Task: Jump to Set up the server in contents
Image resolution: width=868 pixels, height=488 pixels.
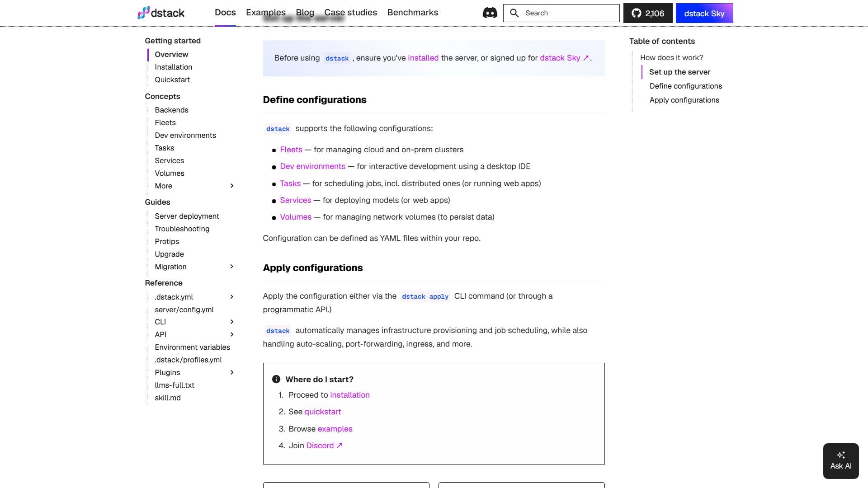Action: click(680, 72)
